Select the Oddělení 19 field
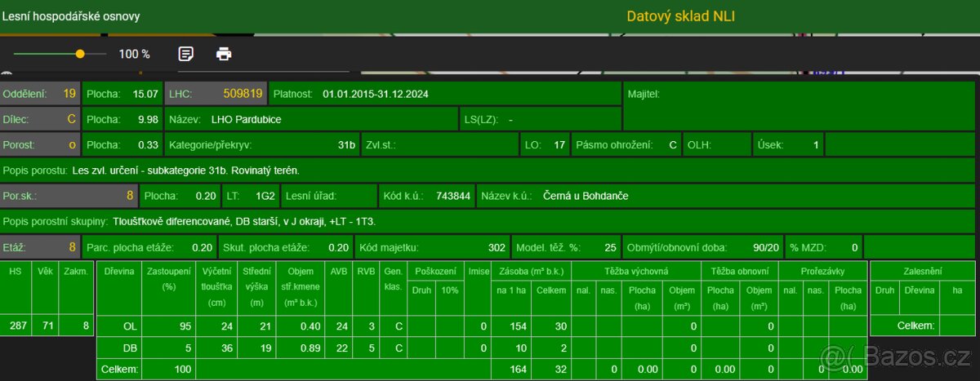The image size is (980, 381). pos(40,94)
